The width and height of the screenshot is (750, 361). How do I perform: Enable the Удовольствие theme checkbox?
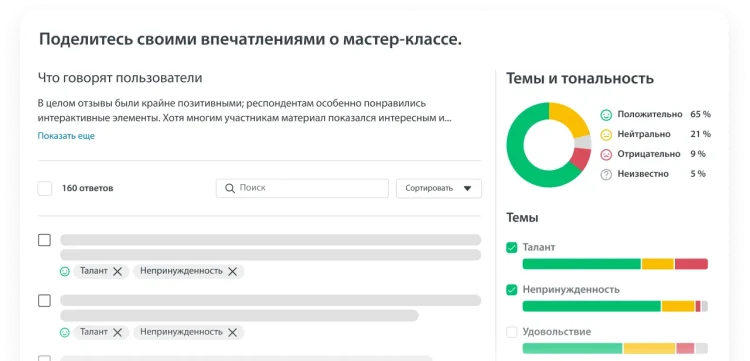tap(512, 332)
